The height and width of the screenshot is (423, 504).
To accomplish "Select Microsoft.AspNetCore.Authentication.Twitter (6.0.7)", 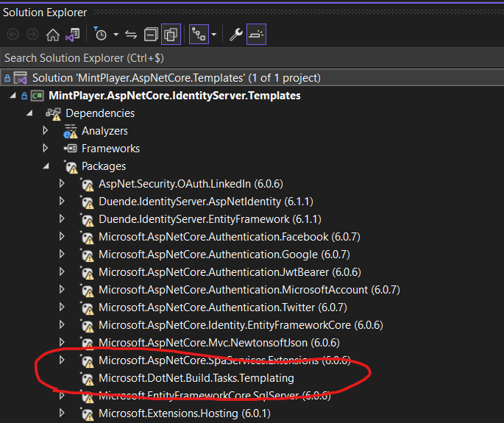I will [x=223, y=308].
